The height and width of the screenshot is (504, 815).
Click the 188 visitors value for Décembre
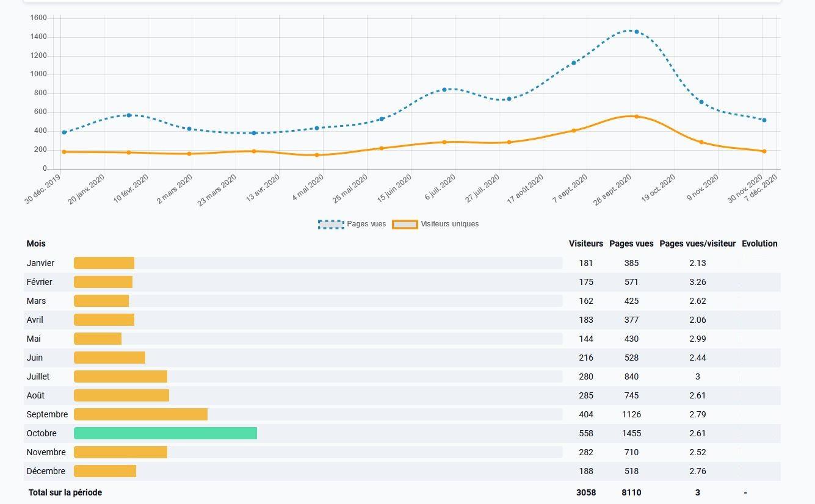tap(586, 471)
